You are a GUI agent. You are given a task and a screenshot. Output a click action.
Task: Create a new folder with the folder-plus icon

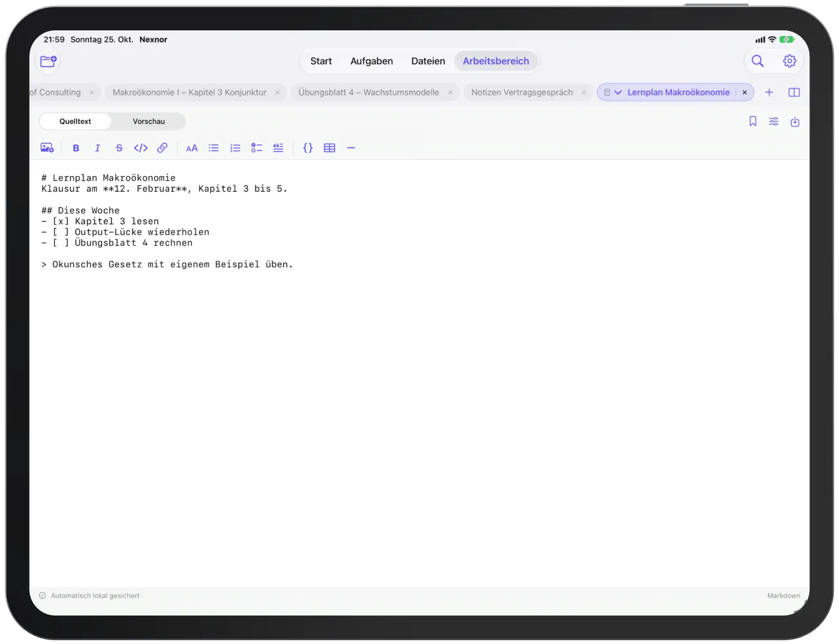click(x=48, y=61)
